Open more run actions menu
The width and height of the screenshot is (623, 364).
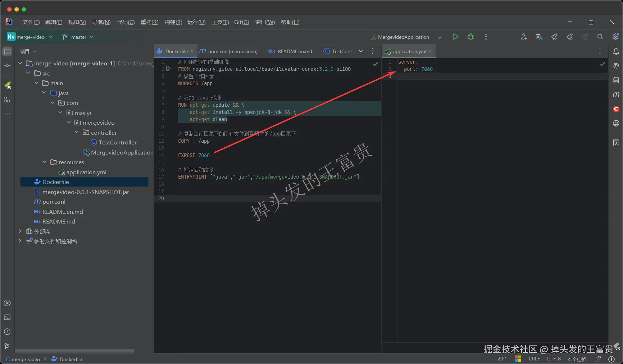(486, 37)
